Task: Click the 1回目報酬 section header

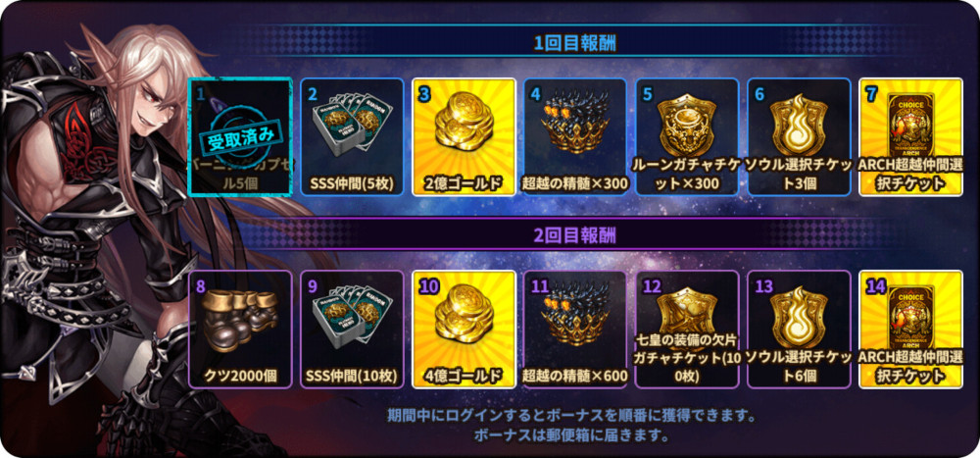Action: [x=575, y=42]
